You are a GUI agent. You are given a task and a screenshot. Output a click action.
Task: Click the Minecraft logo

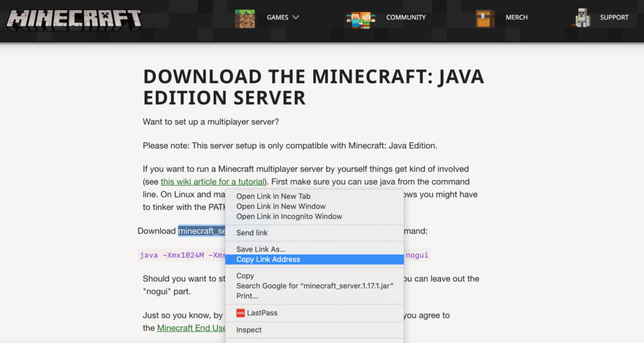point(74,18)
